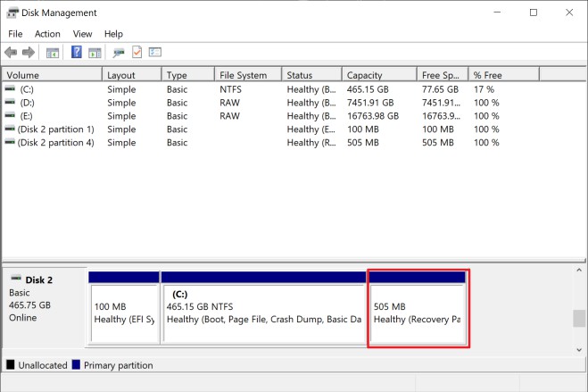Select the (C:) volume row name
588x392 pixels.
[x=27, y=89]
